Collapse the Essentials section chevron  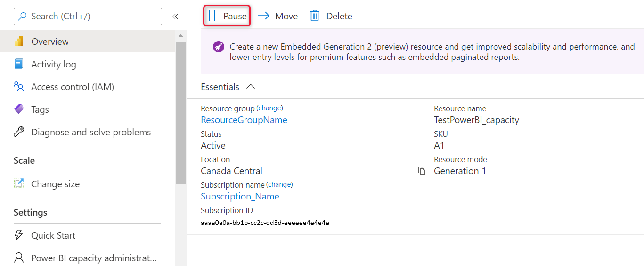[x=251, y=87]
